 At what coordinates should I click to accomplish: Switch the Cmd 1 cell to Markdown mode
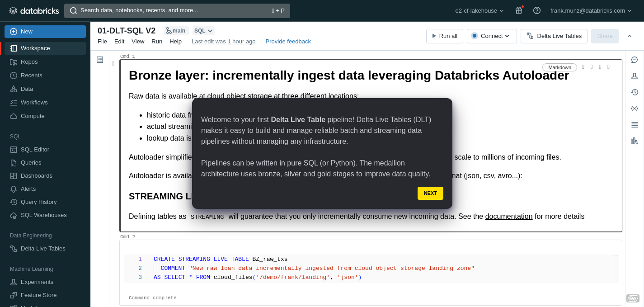[559, 67]
